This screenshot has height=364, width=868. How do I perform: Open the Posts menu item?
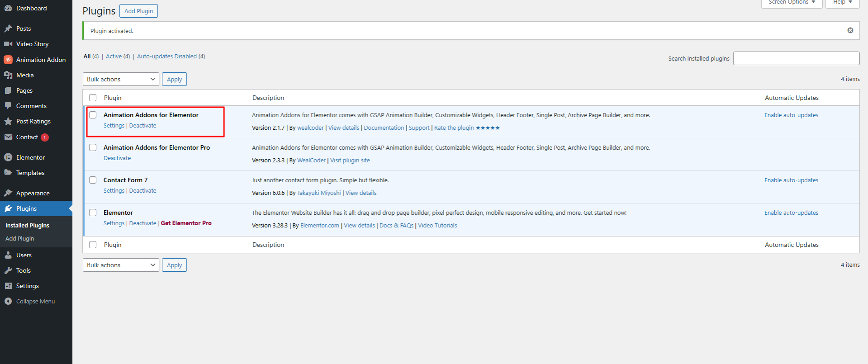tap(24, 28)
